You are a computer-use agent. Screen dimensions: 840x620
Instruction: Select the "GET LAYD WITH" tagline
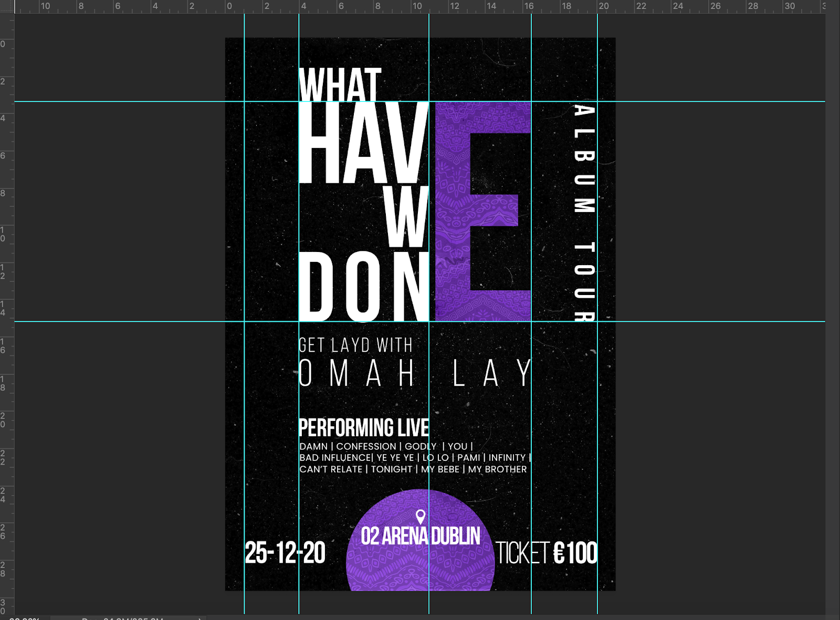(x=355, y=345)
